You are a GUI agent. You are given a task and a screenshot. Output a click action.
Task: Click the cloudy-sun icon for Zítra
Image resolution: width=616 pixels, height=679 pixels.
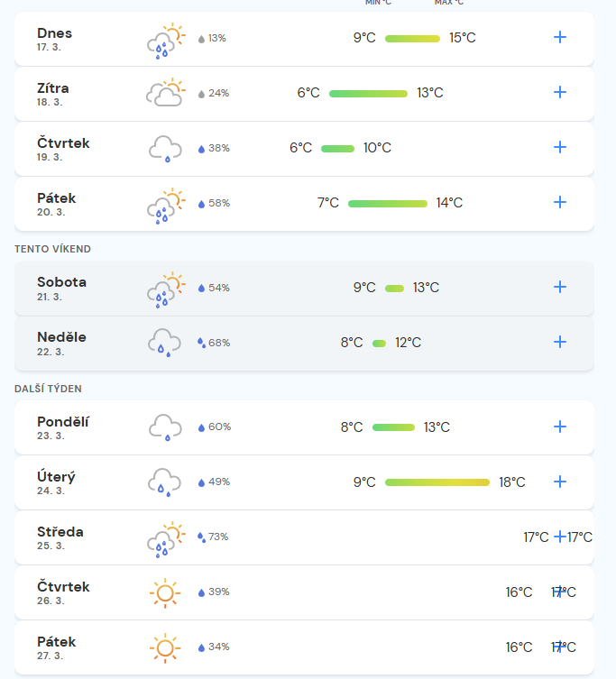pos(165,92)
